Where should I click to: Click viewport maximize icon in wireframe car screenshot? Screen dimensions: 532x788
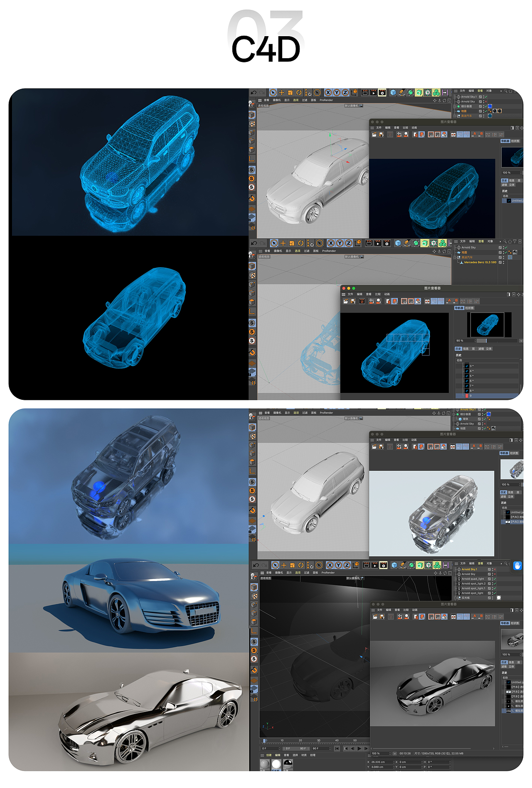(449, 100)
